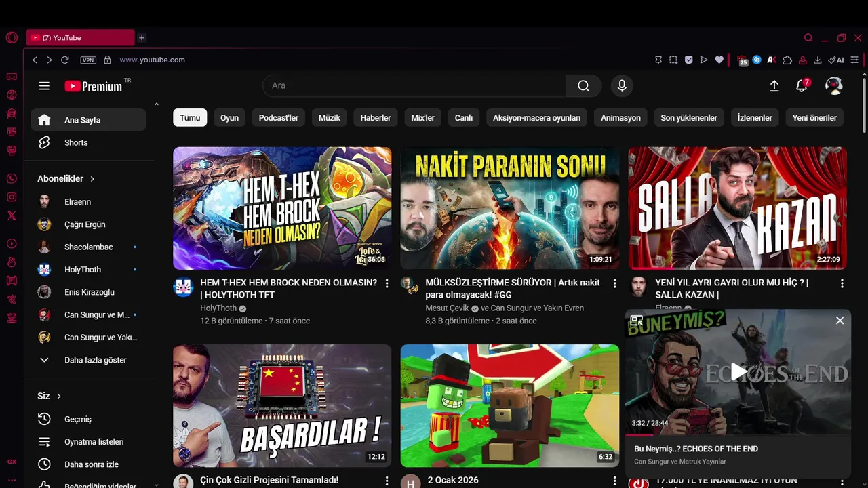
Task: Click the address bar URL www.youtube.com
Action: point(152,60)
